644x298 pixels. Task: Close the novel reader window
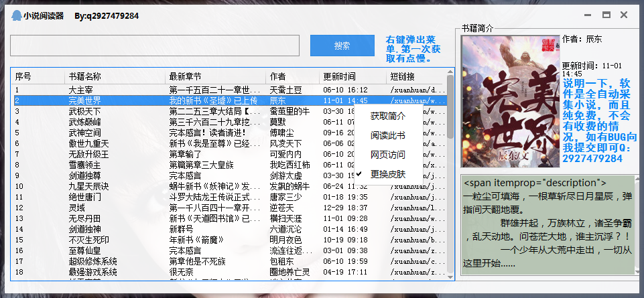coord(624,15)
